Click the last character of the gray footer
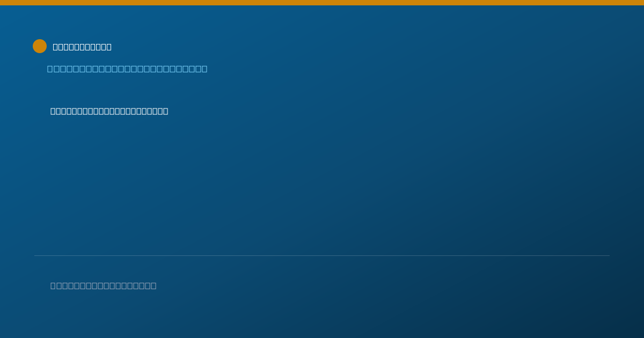The image size is (644, 338). (x=153, y=285)
